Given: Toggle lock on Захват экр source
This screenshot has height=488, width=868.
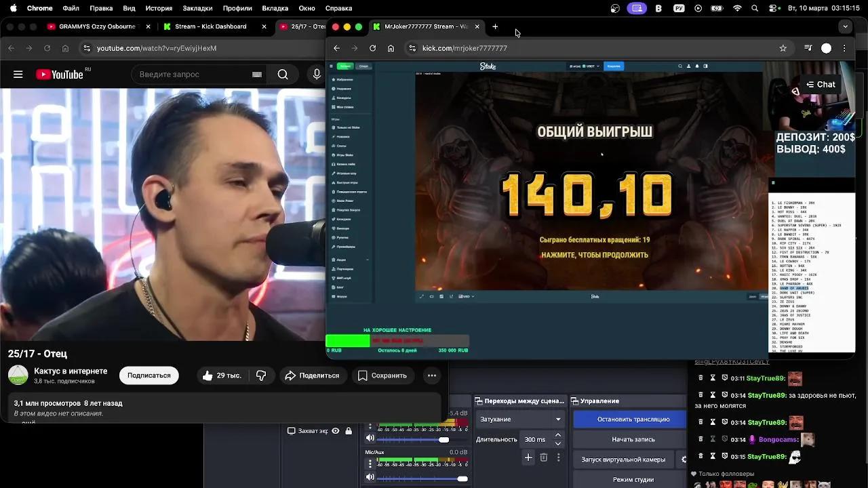Looking at the screenshot, I should pyautogui.click(x=349, y=431).
